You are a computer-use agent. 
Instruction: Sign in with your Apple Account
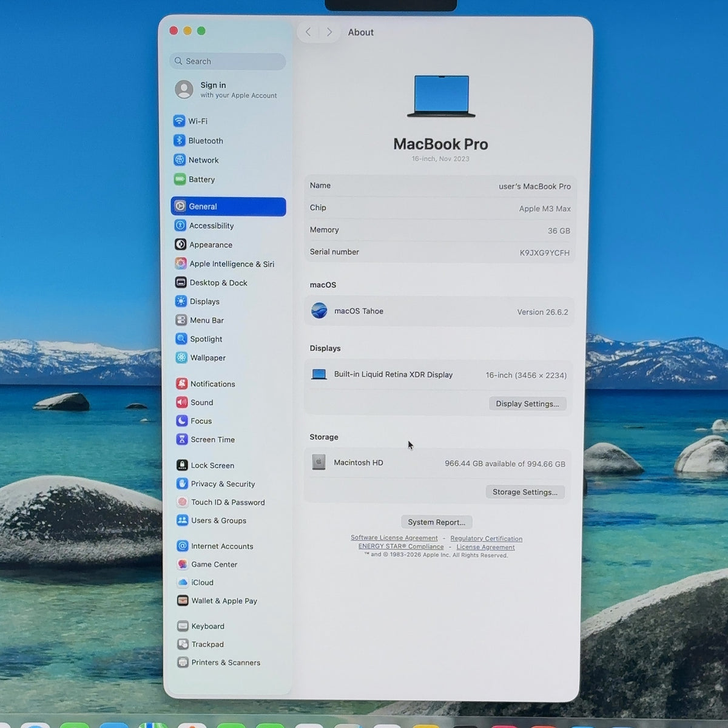tap(226, 90)
